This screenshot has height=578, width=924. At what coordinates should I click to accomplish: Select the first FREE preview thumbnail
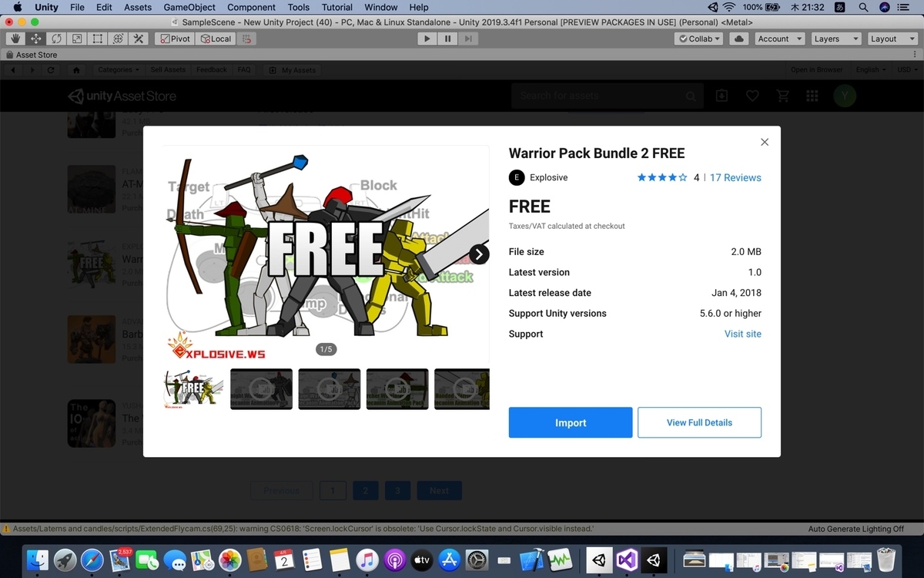[194, 388]
